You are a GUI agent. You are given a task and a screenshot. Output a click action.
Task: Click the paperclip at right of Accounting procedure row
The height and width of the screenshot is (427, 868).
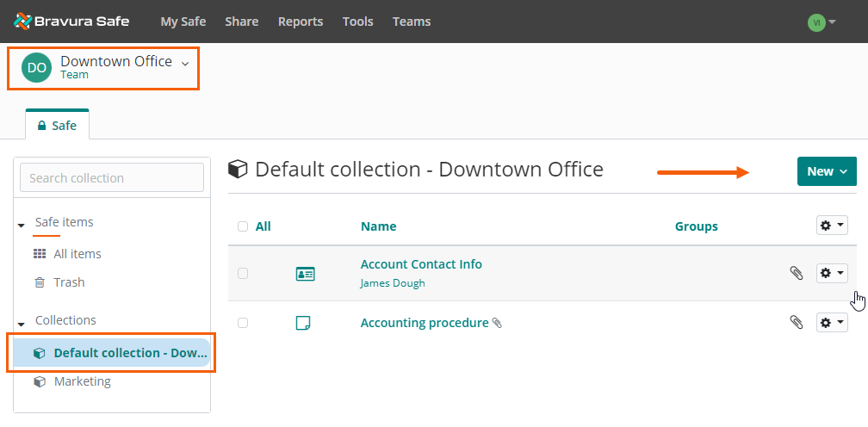pyautogui.click(x=797, y=323)
